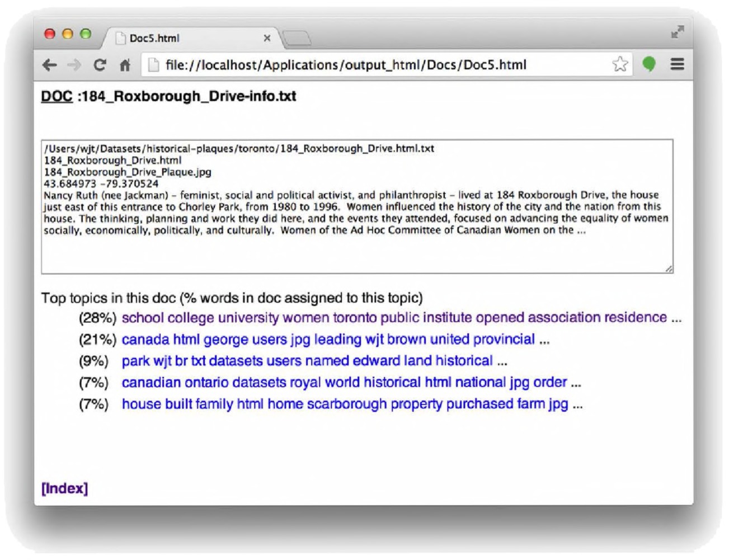Screen dimensions: 729x560
Task: Open the 'canadian ontario datasets' topic link
Action: pyautogui.click(x=345, y=383)
